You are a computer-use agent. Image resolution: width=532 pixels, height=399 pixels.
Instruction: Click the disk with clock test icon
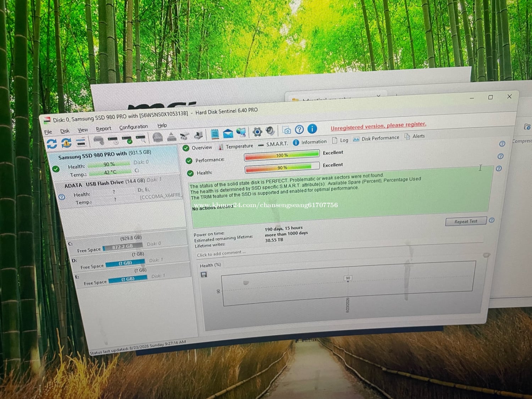[x=113, y=140]
